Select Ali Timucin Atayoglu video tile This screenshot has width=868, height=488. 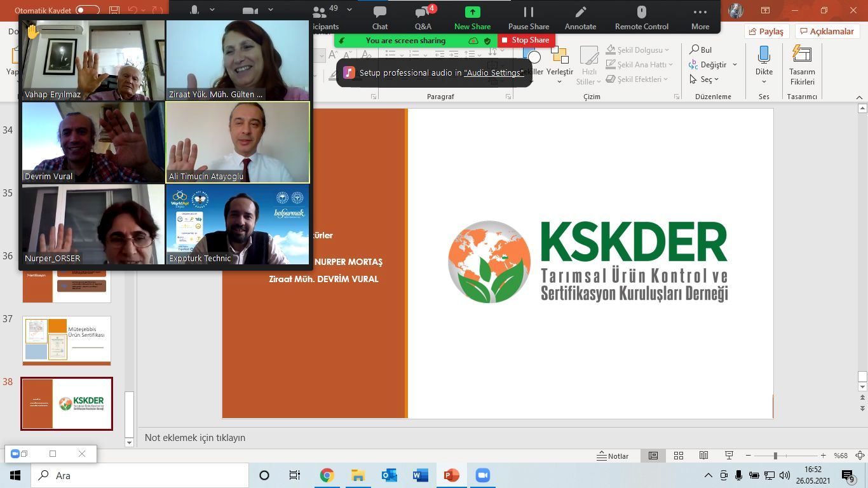pyautogui.click(x=238, y=142)
